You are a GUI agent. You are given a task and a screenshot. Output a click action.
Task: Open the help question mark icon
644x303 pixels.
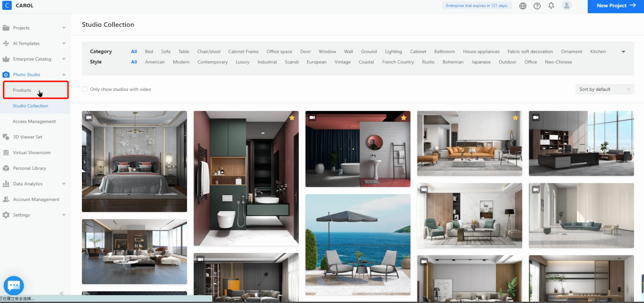(x=537, y=6)
